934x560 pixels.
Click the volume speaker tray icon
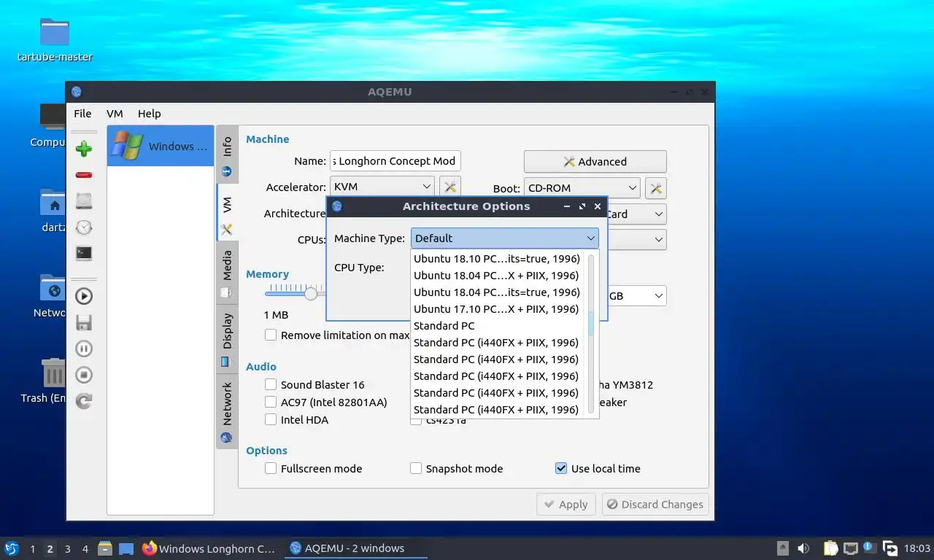pos(803,548)
